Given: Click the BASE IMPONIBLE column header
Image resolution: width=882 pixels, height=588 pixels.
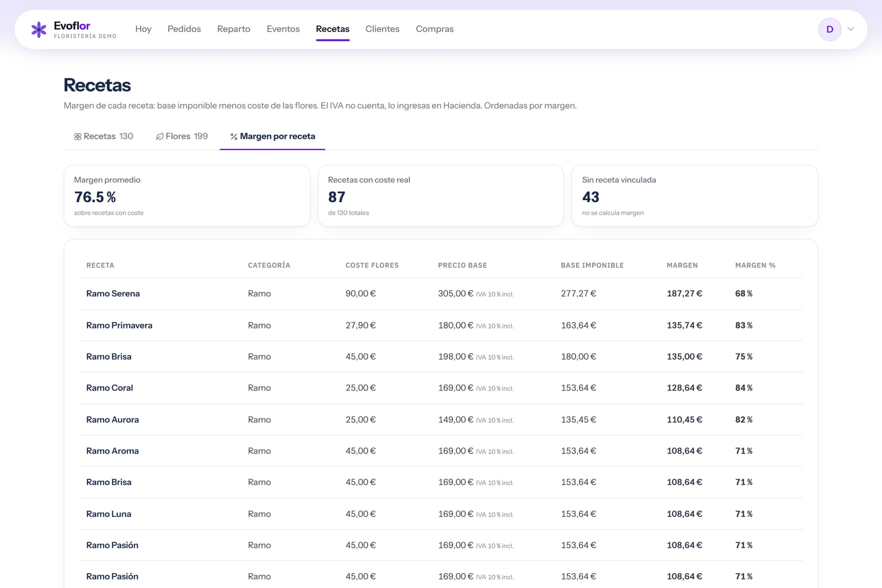Looking at the screenshot, I should (593, 265).
